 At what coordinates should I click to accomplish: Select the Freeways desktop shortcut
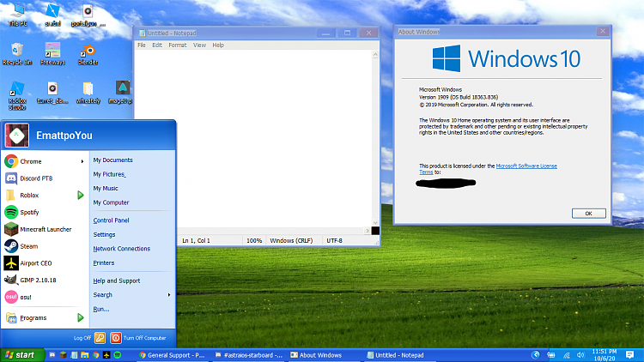[52, 54]
